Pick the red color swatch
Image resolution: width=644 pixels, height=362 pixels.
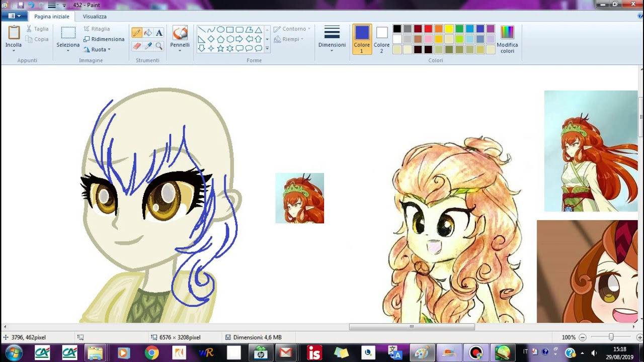[x=428, y=29]
